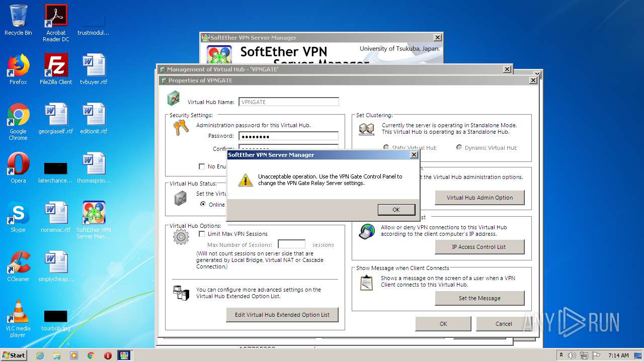Click SoftEther VPN taskbar button

[124, 355]
